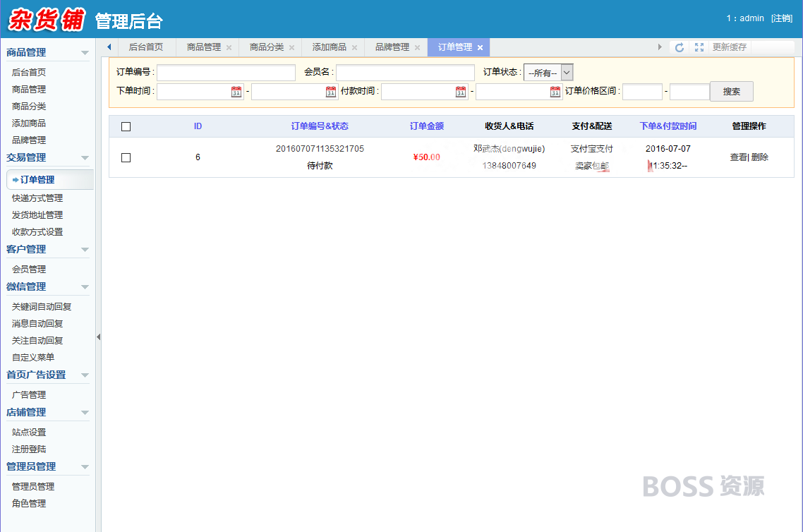The image size is (803, 532).
Task: Open calendar for payment end time
Action: [555, 92]
